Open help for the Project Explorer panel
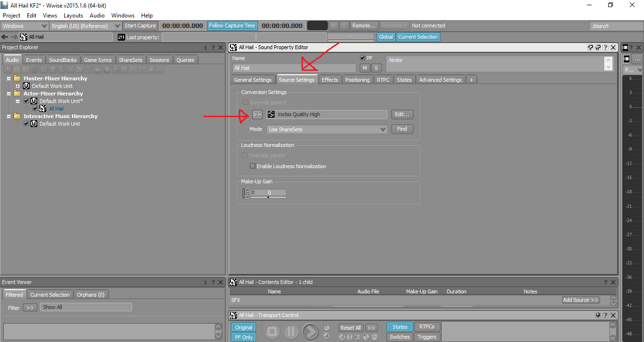Viewport: 644px width, 342px height. pos(213,47)
